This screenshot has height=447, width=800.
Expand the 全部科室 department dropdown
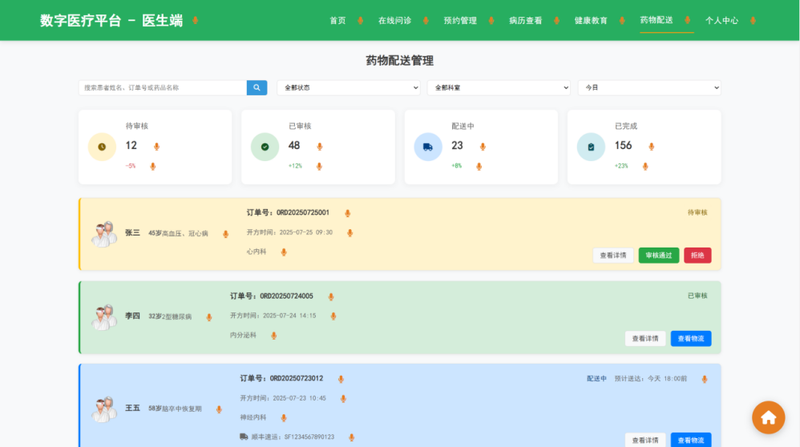coord(498,88)
